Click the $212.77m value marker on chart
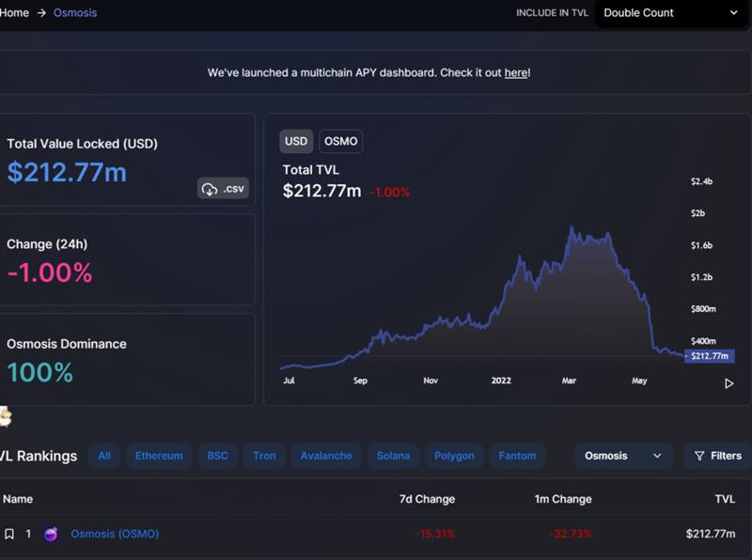752x560 pixels. pos(710,356)
